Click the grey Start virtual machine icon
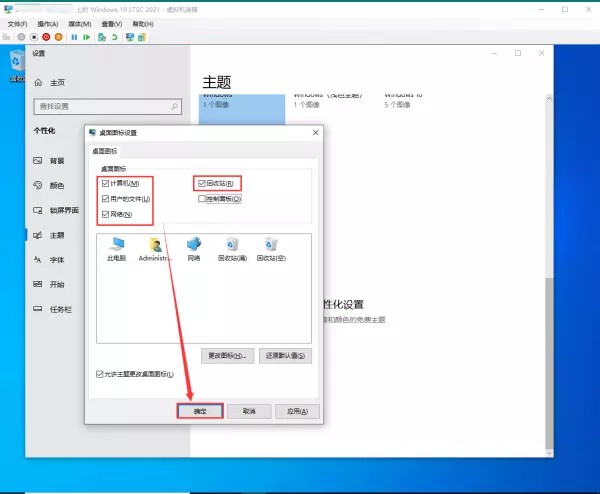 click(21, 37)
